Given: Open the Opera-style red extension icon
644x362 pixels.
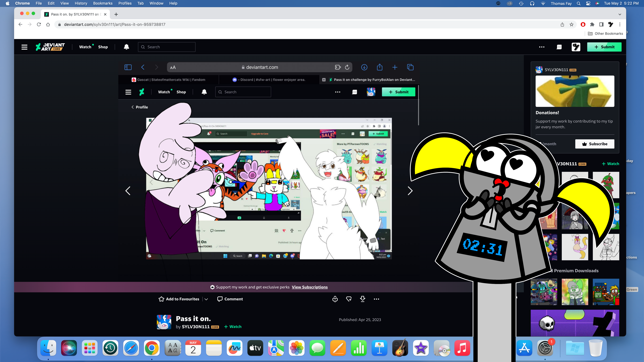Looking at the screenshot, I should click(583, 24).
